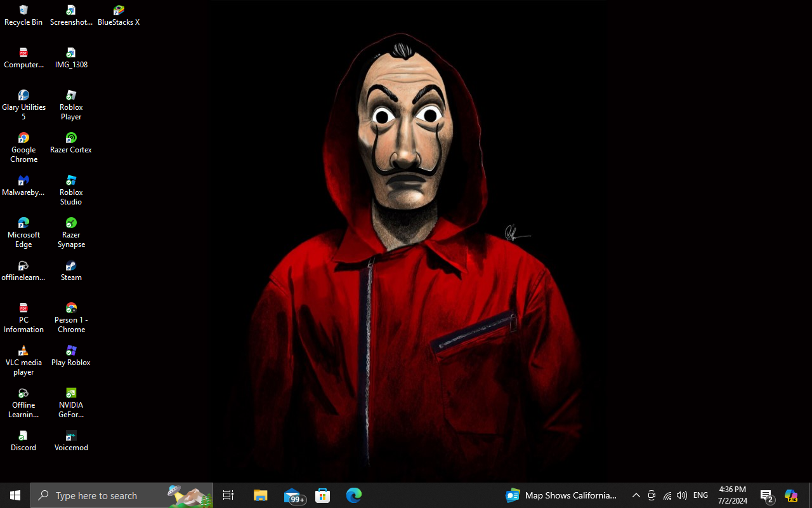Select the BlueStacks X shortcut

(x=119, y=16)
